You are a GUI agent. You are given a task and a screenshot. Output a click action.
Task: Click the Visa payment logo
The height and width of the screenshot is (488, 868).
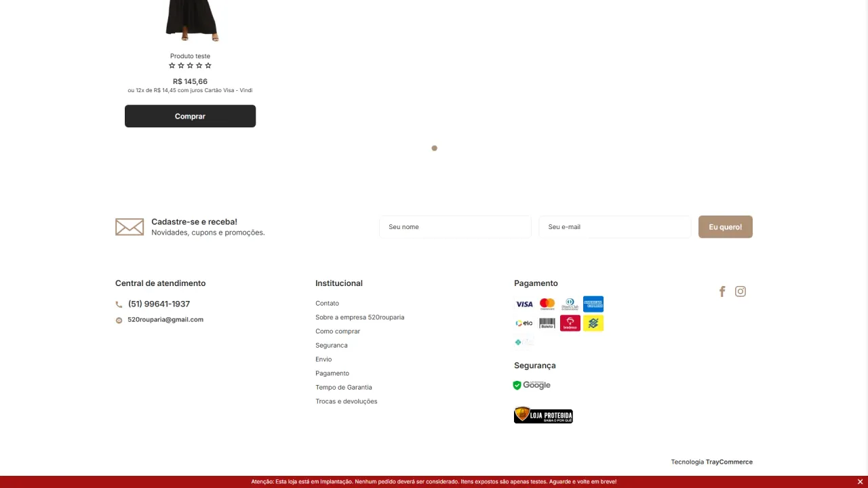[x=524, y=304]
